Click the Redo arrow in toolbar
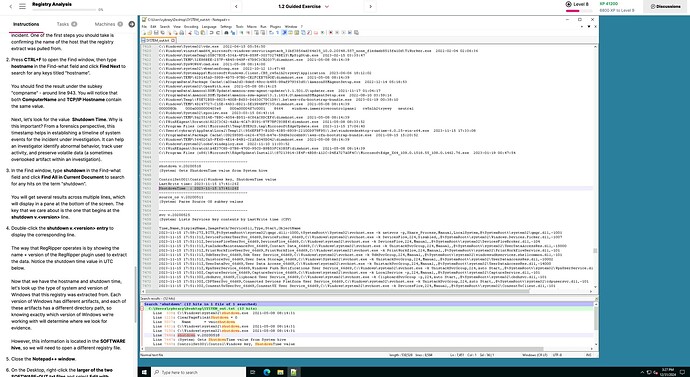Image resolution: width=690 pixels, height=377 pixels. point(218,33)
